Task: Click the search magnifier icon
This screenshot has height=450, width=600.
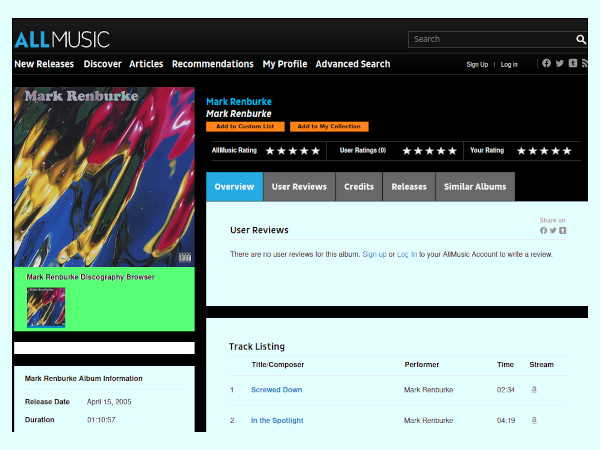Action: point(580,39)
